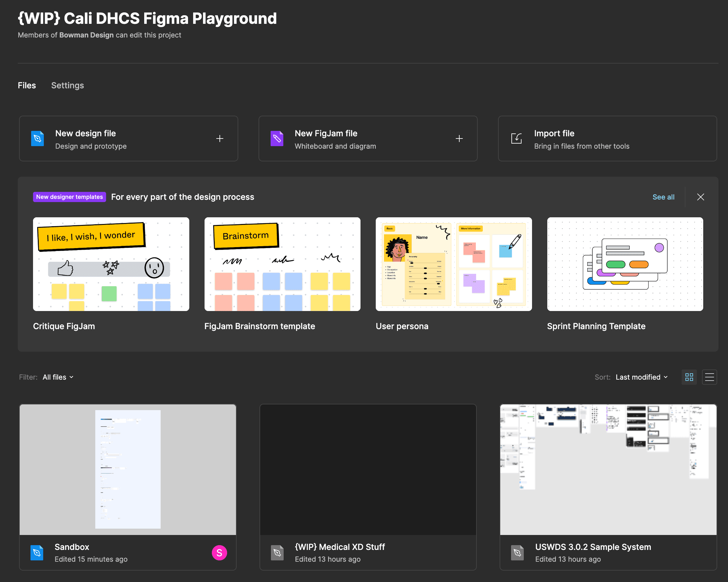Image resolution: width=728 pixels, height=582 pixels.
Task: Click the plus icon for New design file
Action: (x=220, y=139)
